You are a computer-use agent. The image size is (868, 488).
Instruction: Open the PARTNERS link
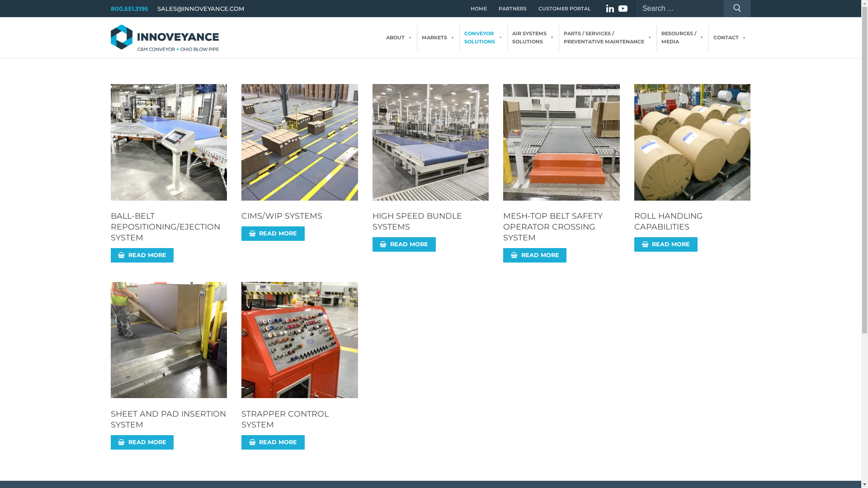click(512, 9)
